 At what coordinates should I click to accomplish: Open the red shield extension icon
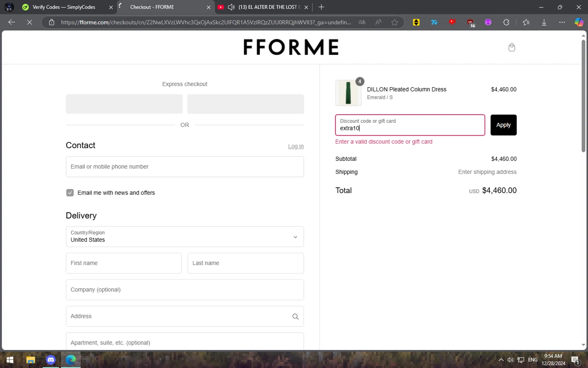tap(452, 22)
